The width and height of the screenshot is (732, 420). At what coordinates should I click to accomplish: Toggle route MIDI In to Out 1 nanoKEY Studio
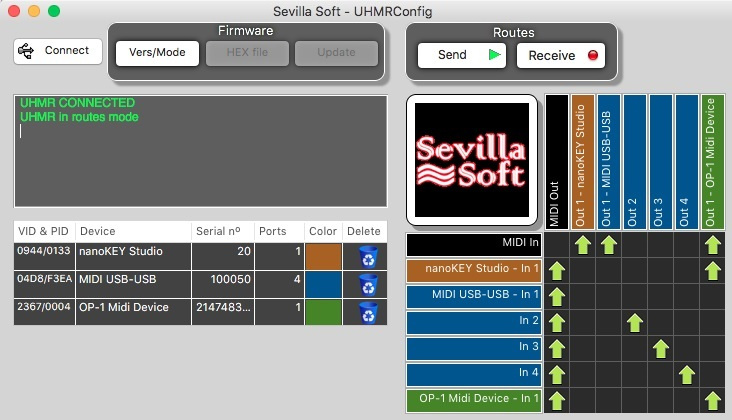click(583, 245)
